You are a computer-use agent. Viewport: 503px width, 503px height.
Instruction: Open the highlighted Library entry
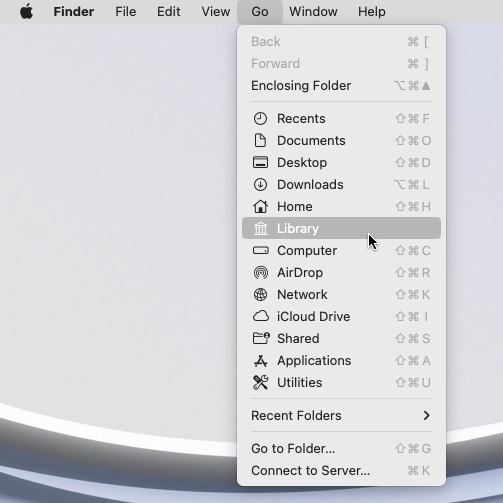coord(341,228)
